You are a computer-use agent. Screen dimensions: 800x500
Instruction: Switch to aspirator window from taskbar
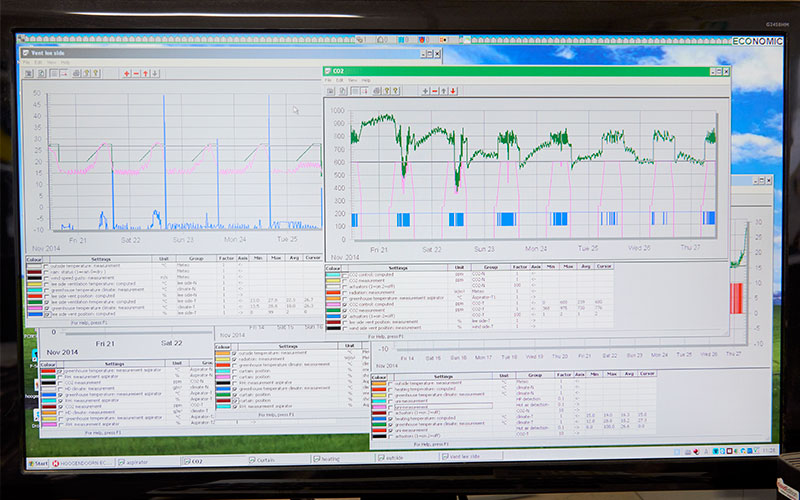147,462
